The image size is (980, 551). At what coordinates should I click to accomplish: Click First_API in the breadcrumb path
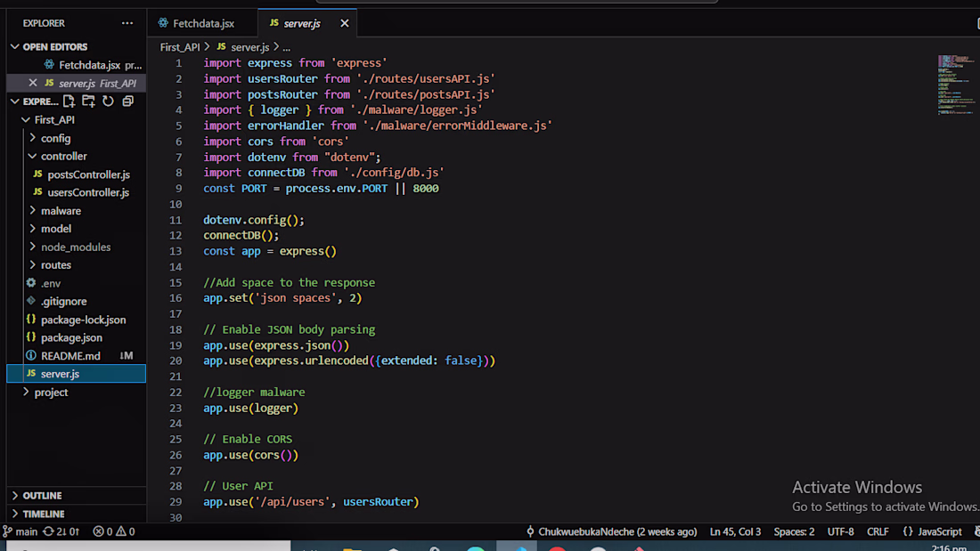(180, 46)
